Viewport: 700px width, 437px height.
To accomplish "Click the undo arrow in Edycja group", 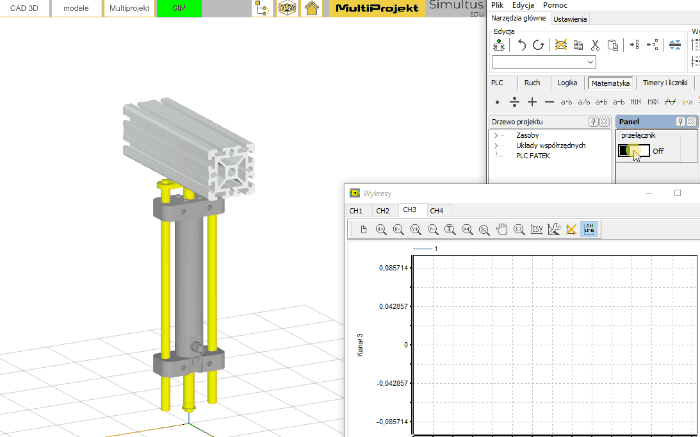I will coord(521,45).
